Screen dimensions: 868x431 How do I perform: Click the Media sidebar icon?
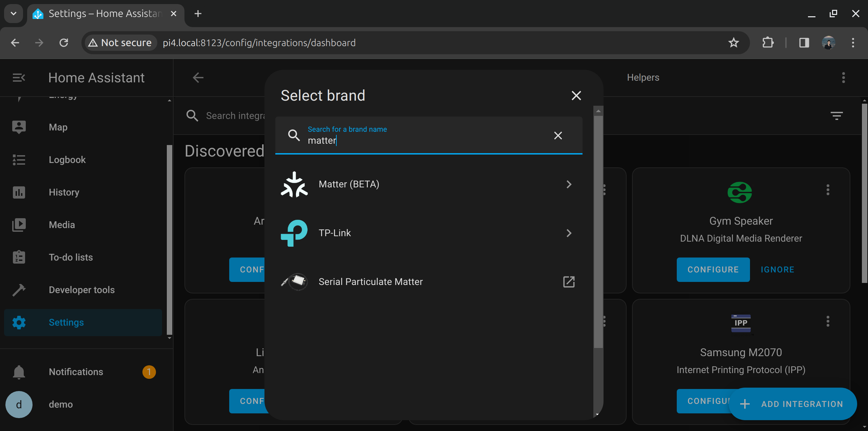19,225
